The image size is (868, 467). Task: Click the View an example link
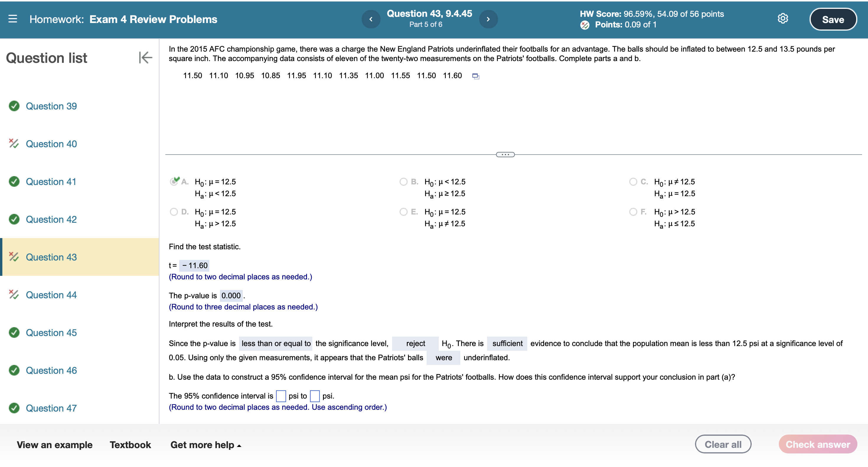55,445
